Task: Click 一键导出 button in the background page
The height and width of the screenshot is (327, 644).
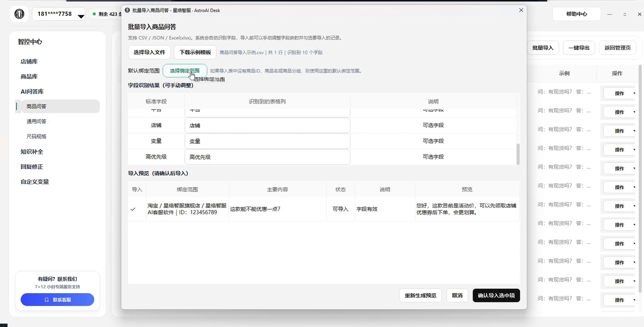Action: click(579, 48)
